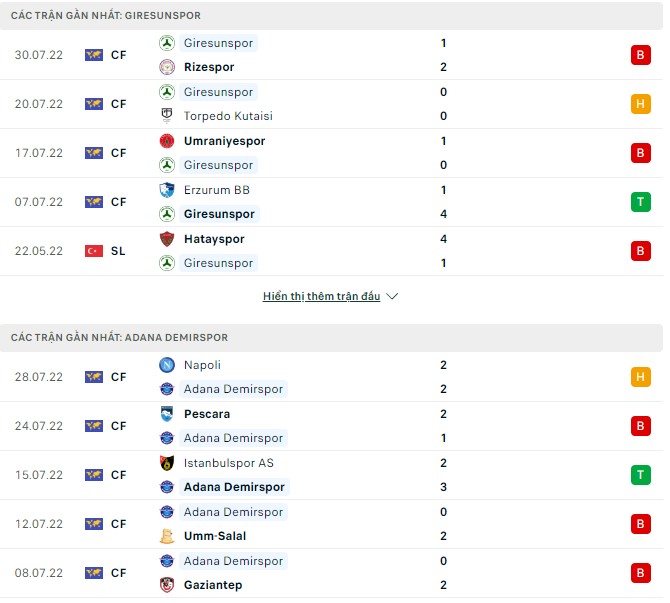The height and width of the screenshot is (603, 670).
Task: Click the green T badge for Erzurum BB match
Action: 640,202
